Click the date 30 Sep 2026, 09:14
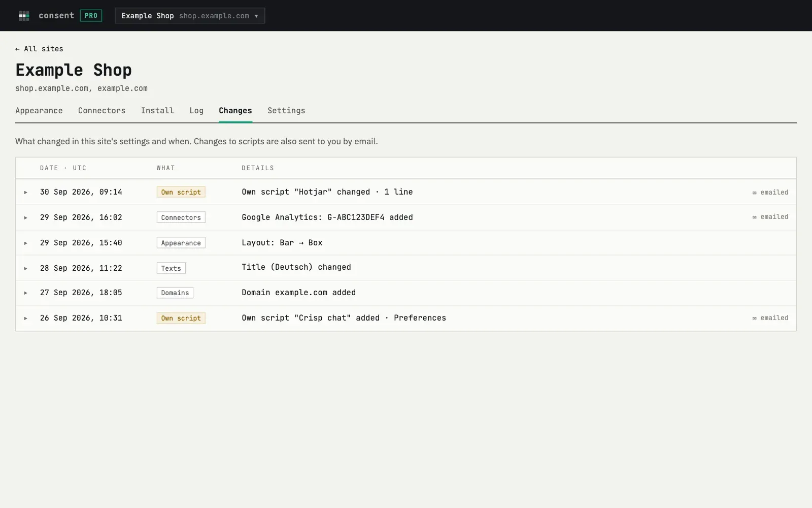The width and height of the screenshot is (812, 508). click(81, 192)
